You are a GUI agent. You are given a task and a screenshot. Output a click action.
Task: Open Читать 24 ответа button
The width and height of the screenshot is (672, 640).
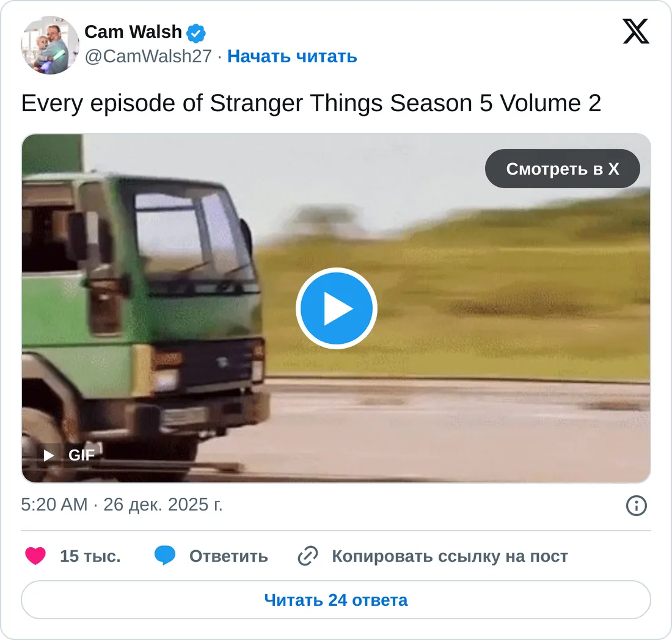tap(336, 600)
